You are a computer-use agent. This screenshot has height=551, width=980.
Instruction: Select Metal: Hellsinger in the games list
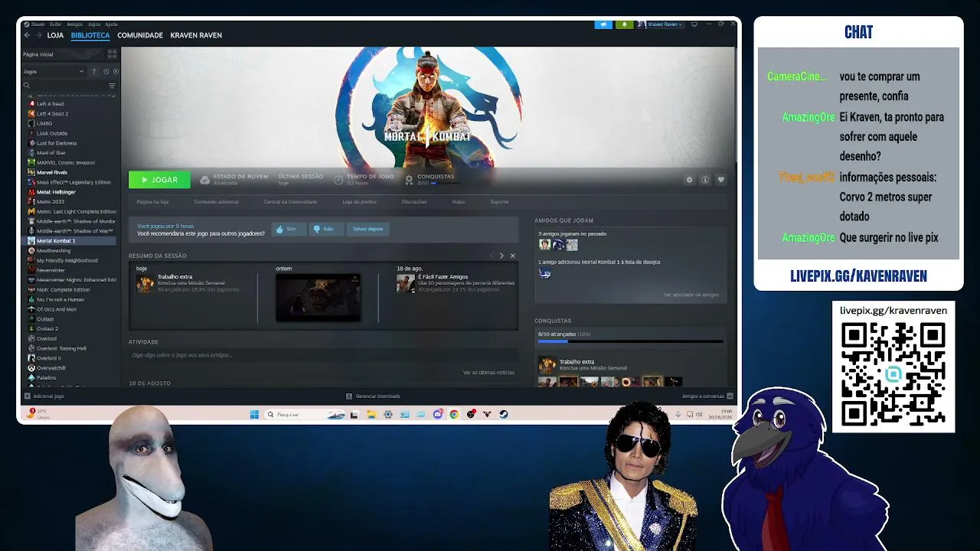pos(56,192)
